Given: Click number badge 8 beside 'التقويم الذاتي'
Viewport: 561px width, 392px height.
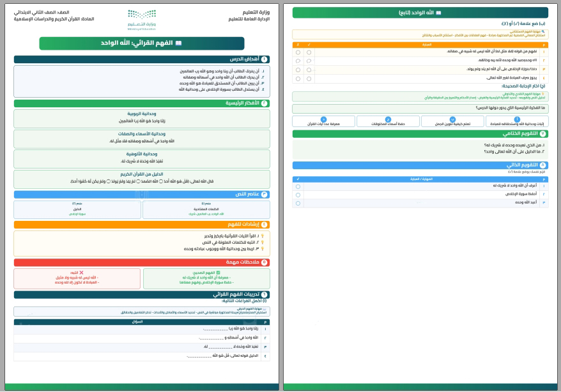Looking at the screenshot, I should [542, 165].
